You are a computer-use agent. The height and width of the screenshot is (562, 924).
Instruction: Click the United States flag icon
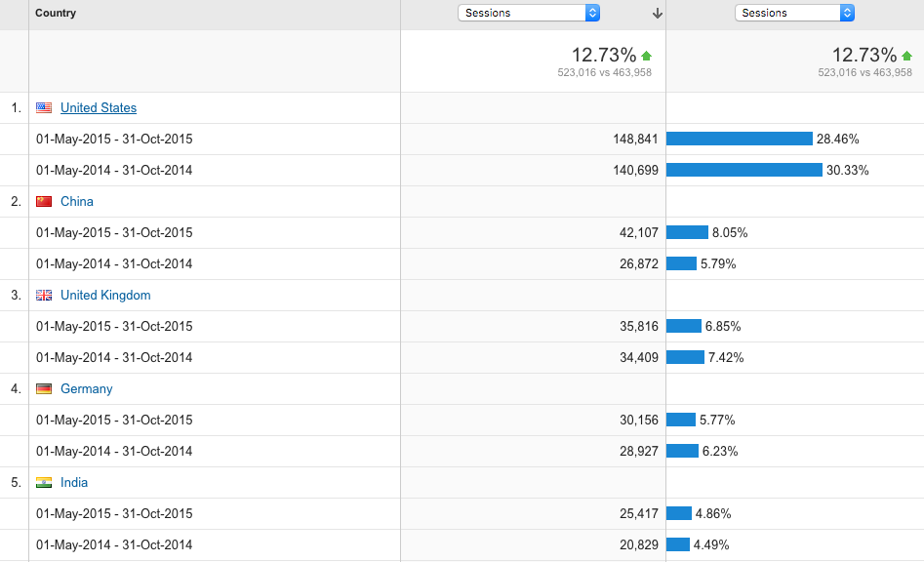coord(44,108)
